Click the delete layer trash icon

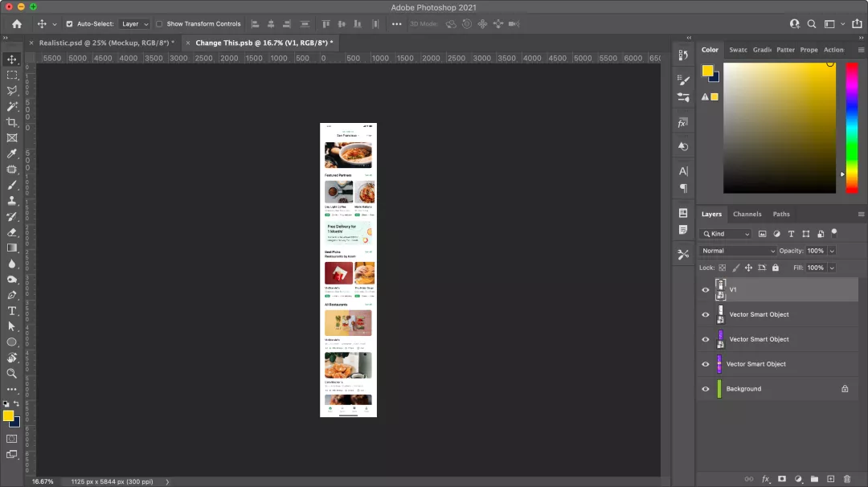847,479
